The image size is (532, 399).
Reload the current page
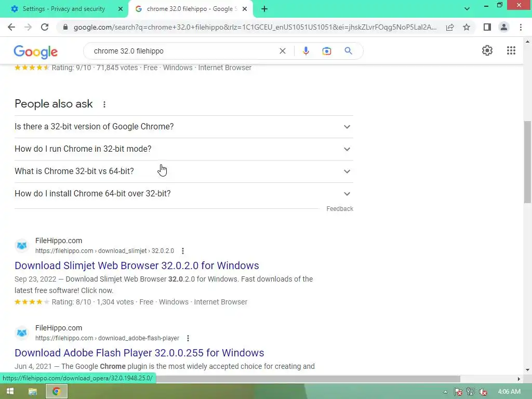point(45,27)
